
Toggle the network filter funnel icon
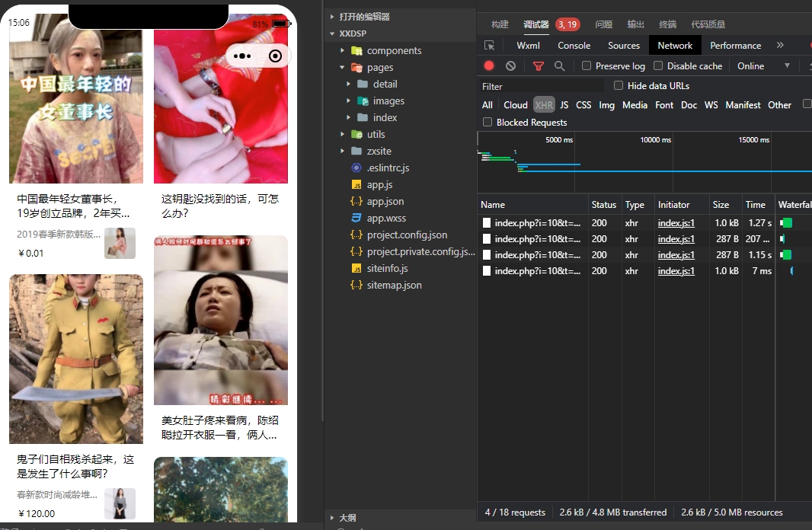[x=539, y=65]
